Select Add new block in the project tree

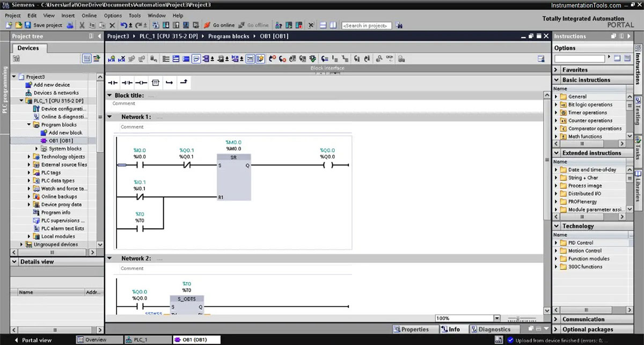pos(65,133)
